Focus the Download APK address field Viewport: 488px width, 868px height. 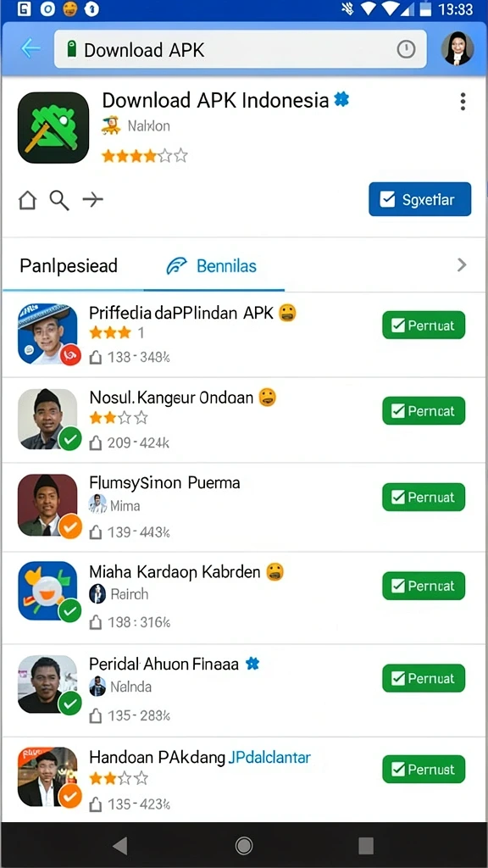click(241, 49)
